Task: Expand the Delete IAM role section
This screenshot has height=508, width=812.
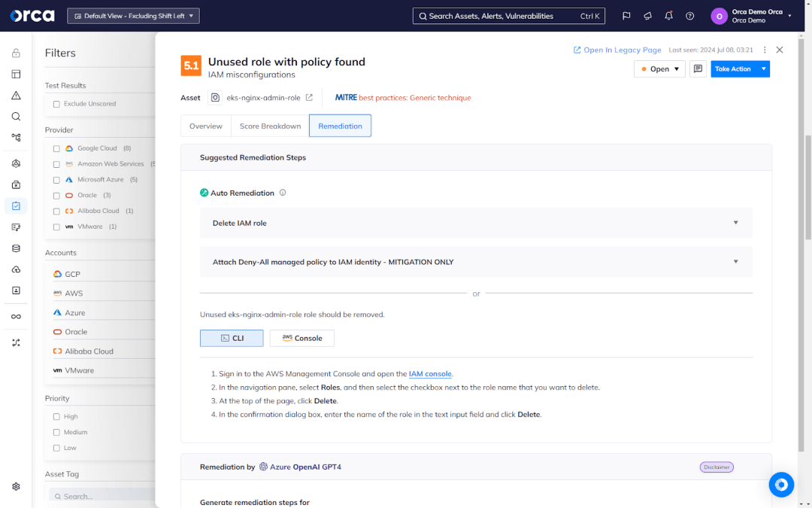Action: 476,223
